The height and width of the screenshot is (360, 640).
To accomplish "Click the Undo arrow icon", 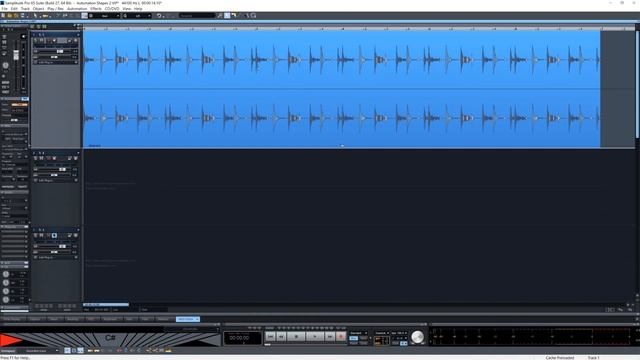I will pos(159,16).
